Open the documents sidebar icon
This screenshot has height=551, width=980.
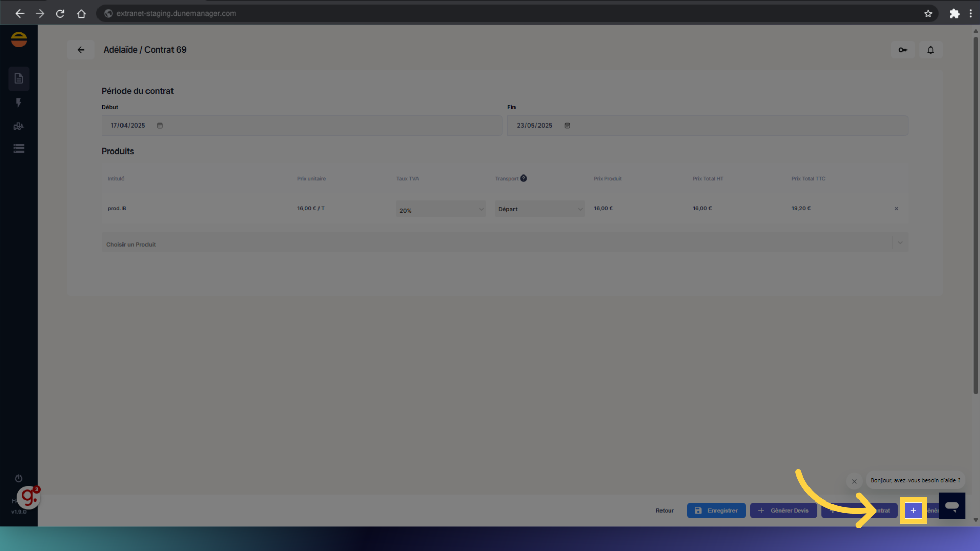(19, 79)
